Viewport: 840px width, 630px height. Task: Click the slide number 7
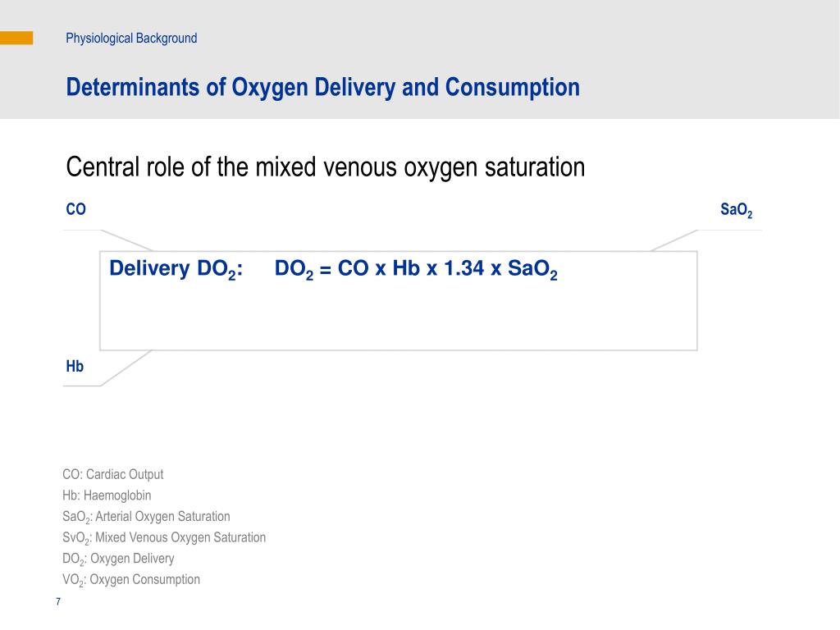[x=58, y=601]
